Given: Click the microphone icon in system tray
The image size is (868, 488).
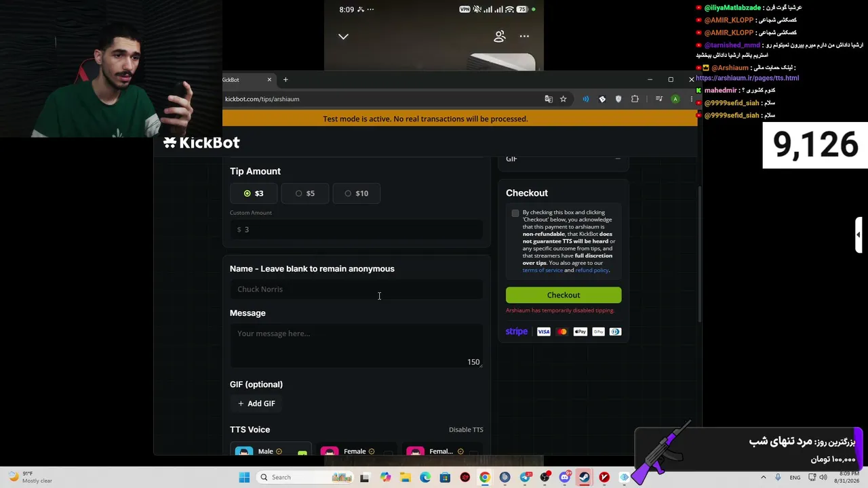Looking at the screenshot, I should click(x=778, y=477).
